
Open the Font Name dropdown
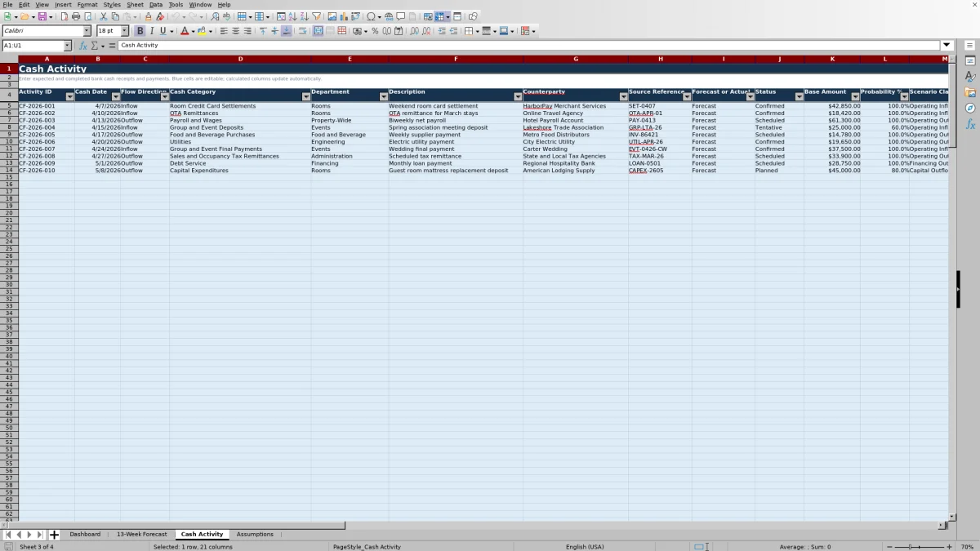[x=87, y=31]
